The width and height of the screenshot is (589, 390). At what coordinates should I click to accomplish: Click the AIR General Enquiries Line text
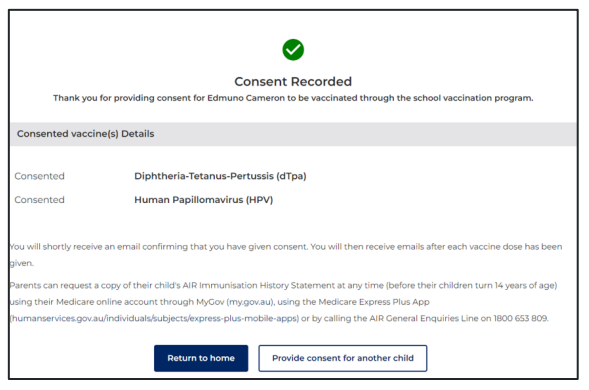424,318
